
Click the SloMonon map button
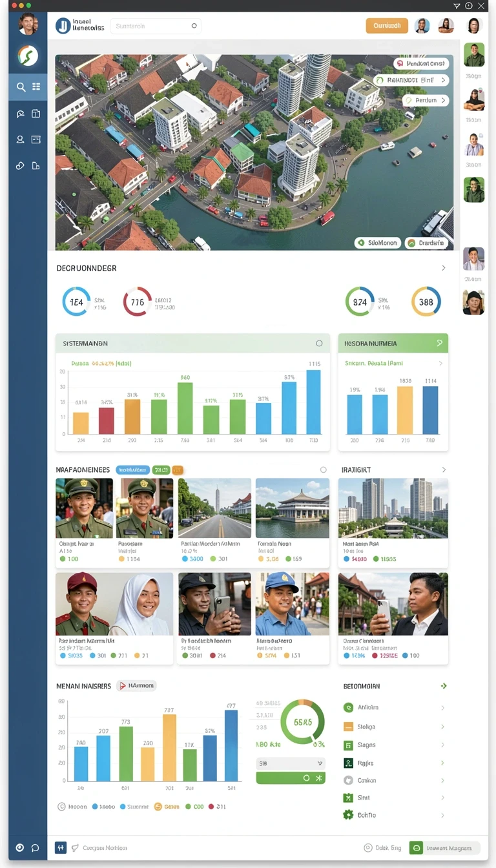(378, 243)
